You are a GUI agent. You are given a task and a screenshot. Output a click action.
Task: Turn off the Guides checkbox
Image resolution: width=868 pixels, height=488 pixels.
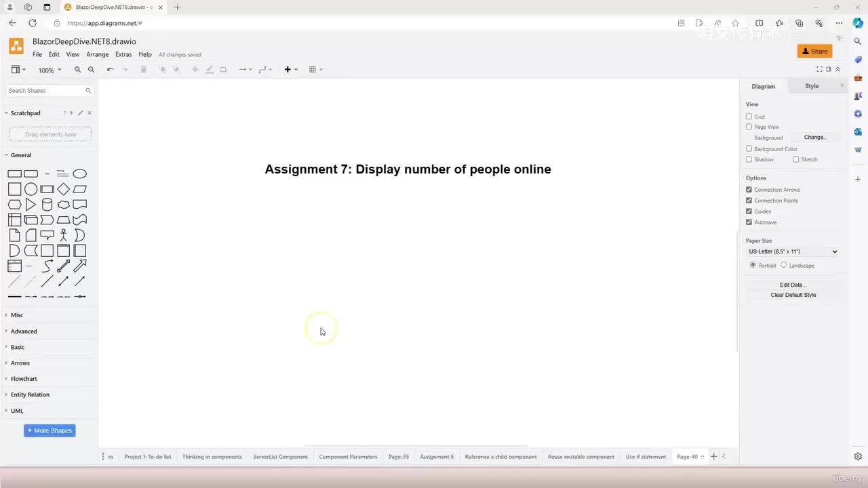749,211
